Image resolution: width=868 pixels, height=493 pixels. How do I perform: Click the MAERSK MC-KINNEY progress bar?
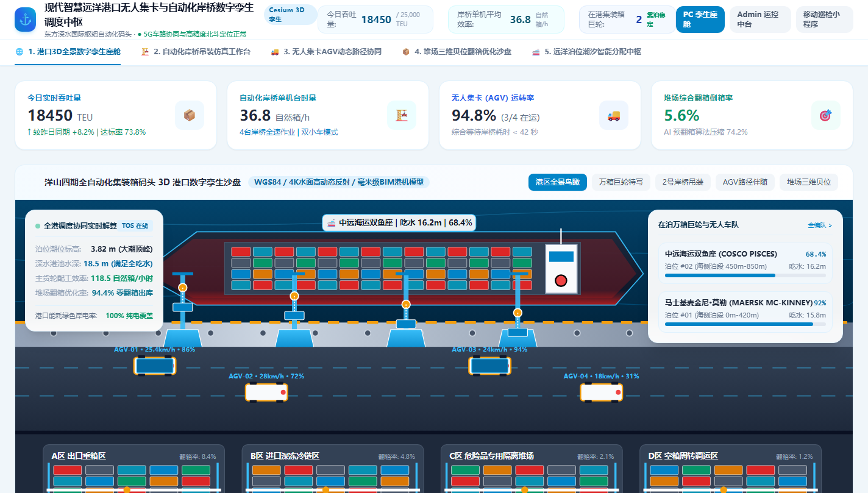[x=745, y=324]
